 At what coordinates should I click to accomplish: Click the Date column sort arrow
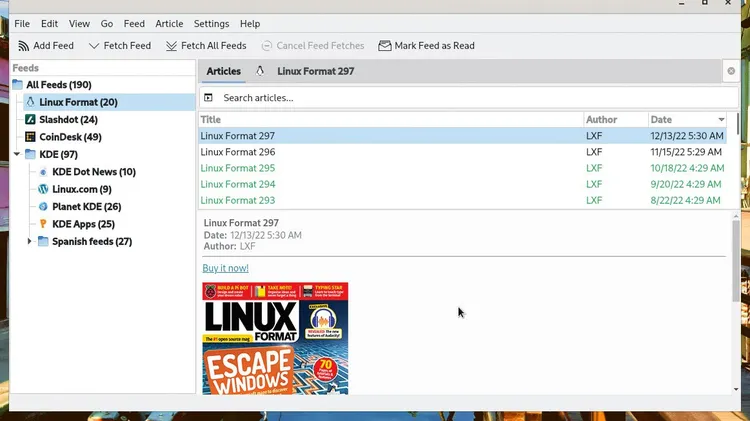(721, 120)
